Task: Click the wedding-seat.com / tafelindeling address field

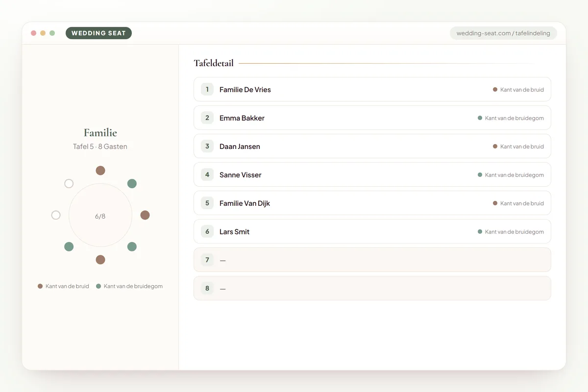Action: (503, 33)
